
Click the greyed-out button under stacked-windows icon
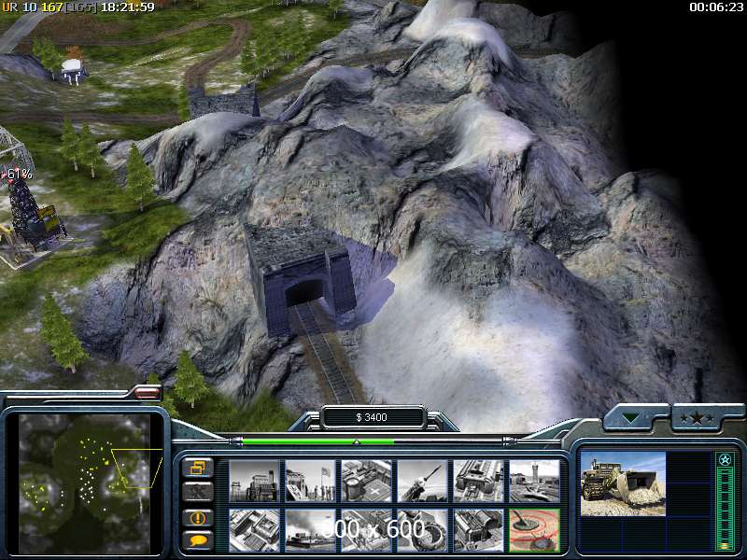click(x=198, y=493)
